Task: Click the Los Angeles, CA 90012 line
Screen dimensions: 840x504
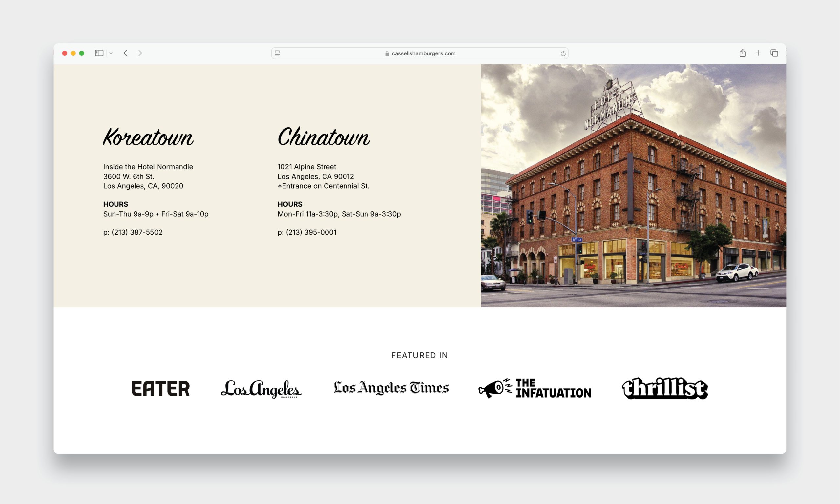Action: coord(315,176)
